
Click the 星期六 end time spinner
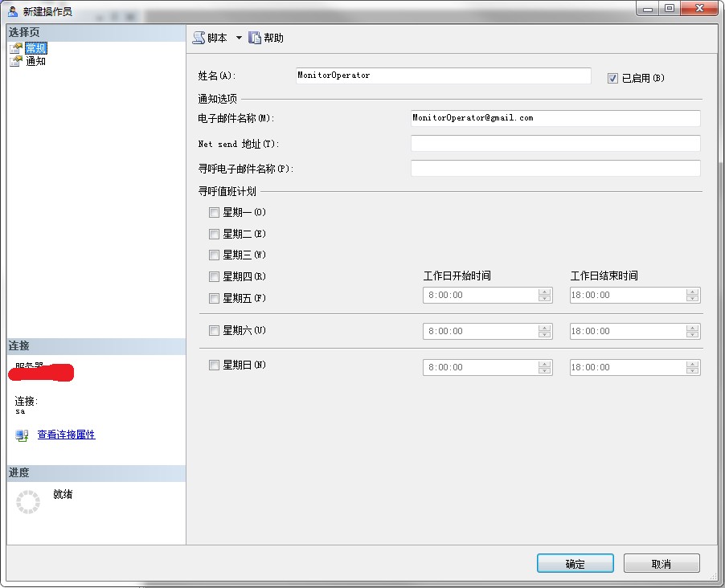point(692,331)
